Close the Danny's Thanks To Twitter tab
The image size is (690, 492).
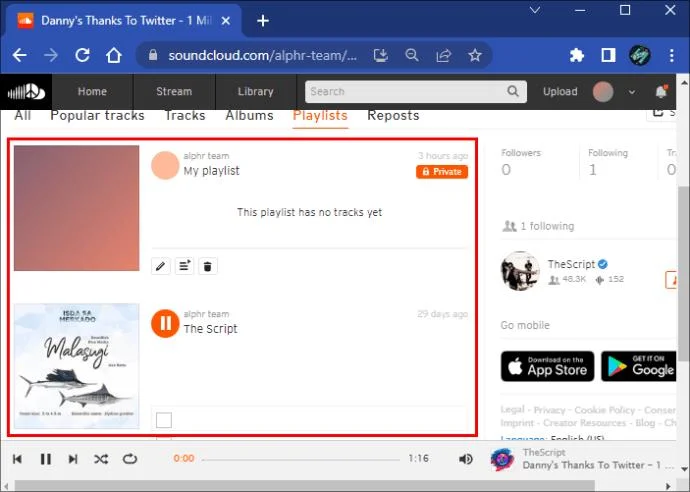click(226, 21)
